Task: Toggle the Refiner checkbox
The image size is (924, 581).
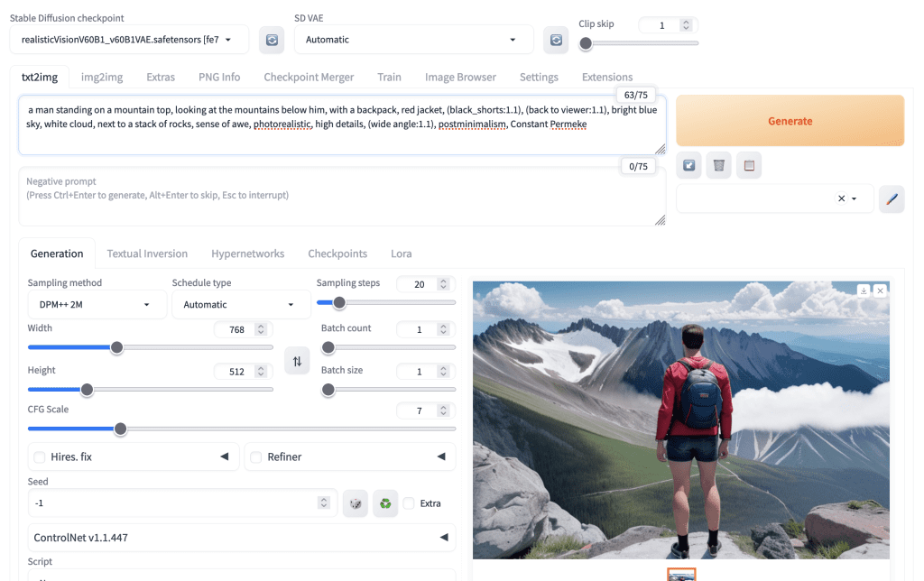Action: 256,457
